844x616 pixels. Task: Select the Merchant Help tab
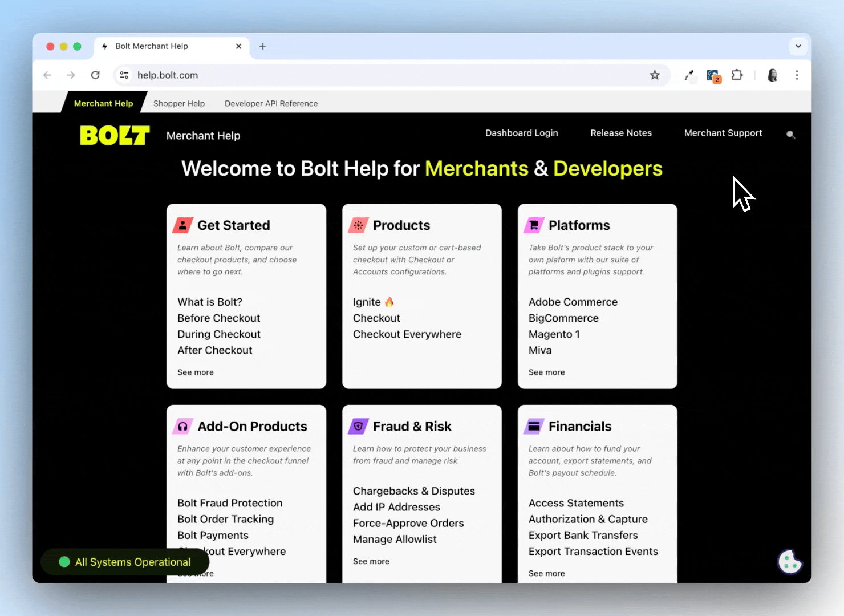[103, 103]
